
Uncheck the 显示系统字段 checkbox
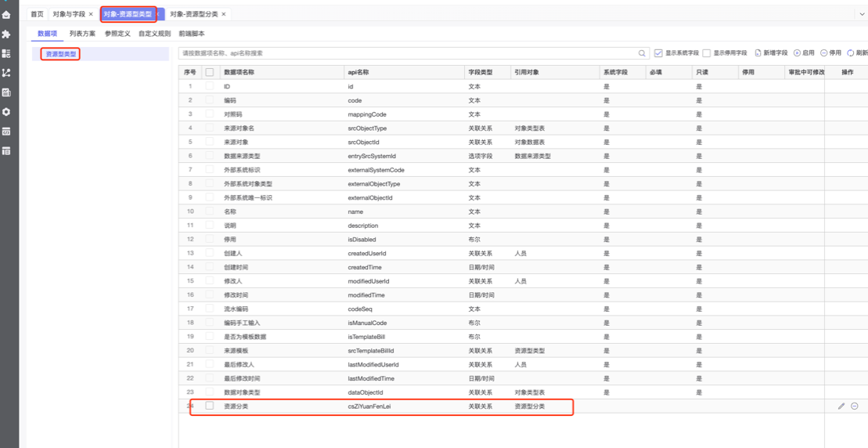point(658,53)
